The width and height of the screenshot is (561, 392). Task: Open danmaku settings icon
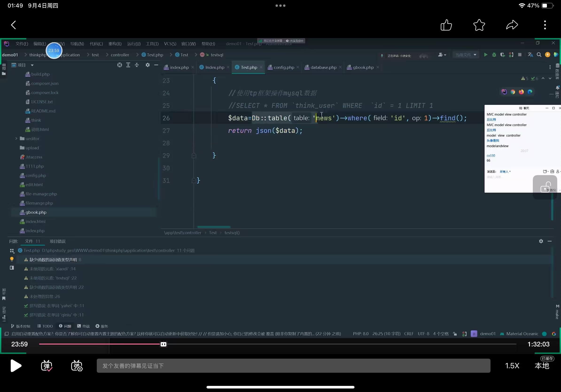[x=77, y=366]
